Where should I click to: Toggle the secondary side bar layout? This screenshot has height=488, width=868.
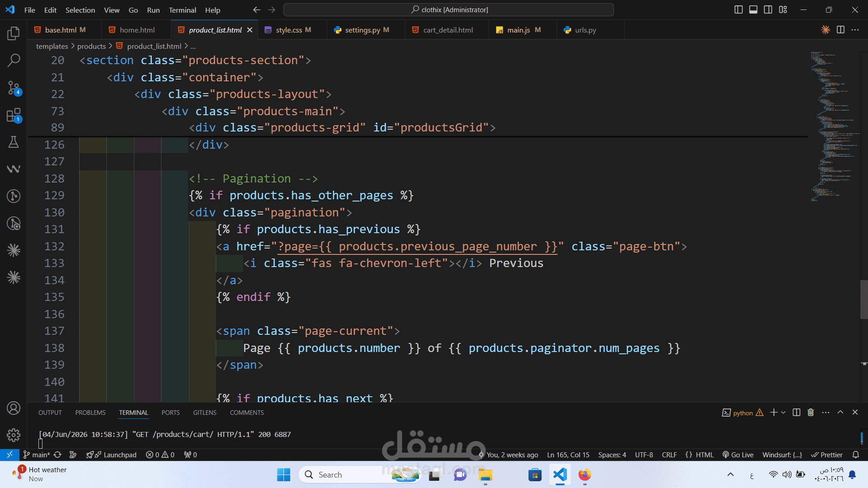(x=768, y=9)
